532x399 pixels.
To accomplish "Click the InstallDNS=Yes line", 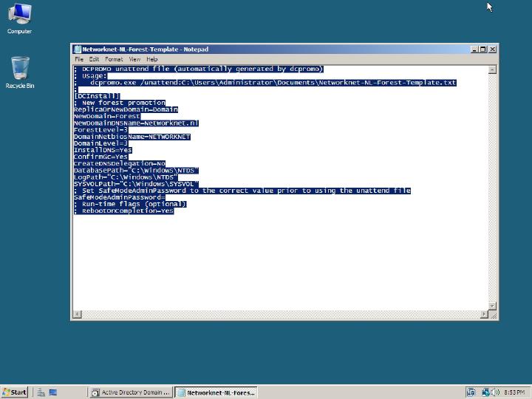I will point(103,150).
